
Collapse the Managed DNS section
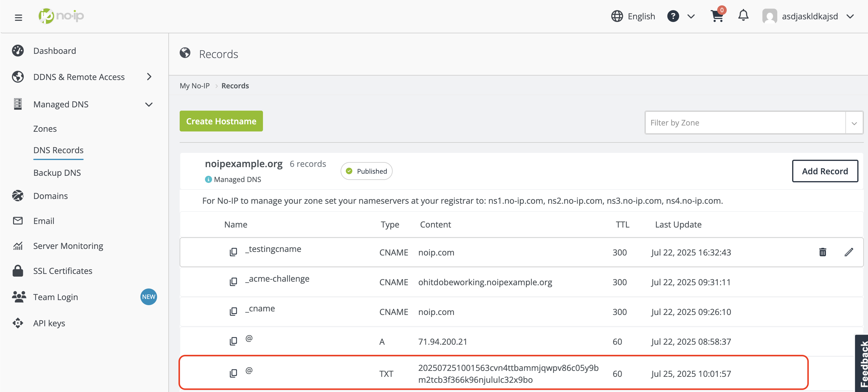pos(149,104)
